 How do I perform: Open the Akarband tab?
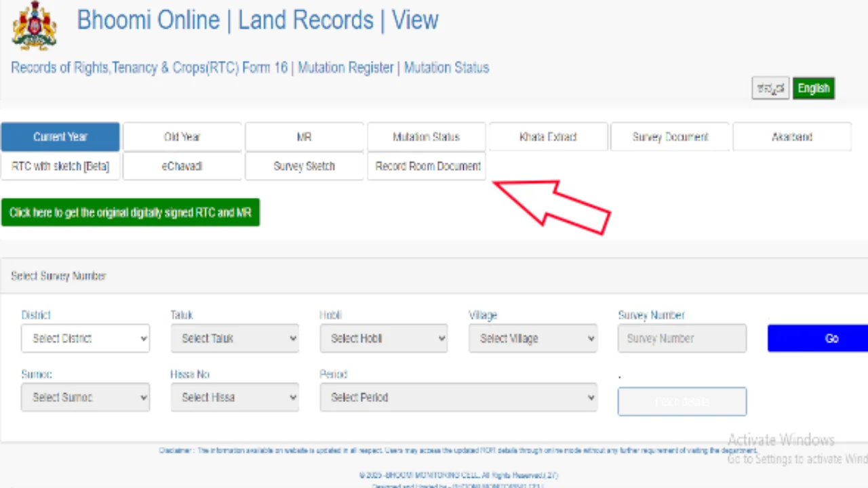(x=791, y=137)
